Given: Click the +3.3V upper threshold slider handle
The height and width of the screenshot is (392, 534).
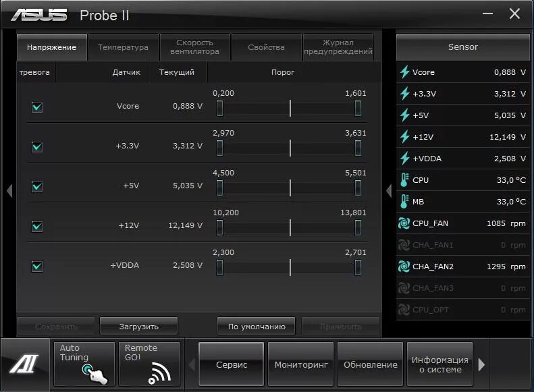Looking at the screenshot, I should click(358, 148).
